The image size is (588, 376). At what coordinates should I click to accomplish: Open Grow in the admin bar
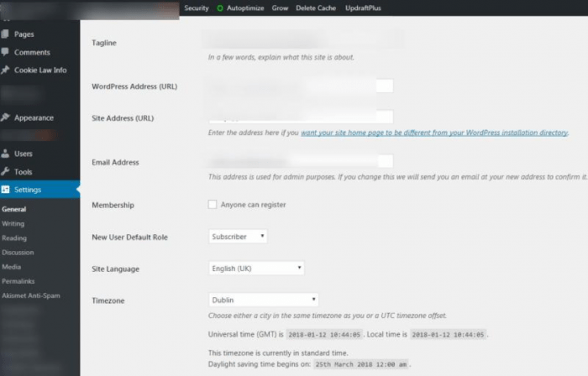(x=280, y=8)
